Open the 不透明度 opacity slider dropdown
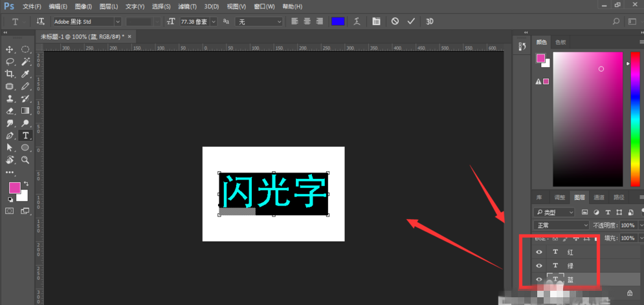Screen dimensions: 644x305 tap(641, 225)
